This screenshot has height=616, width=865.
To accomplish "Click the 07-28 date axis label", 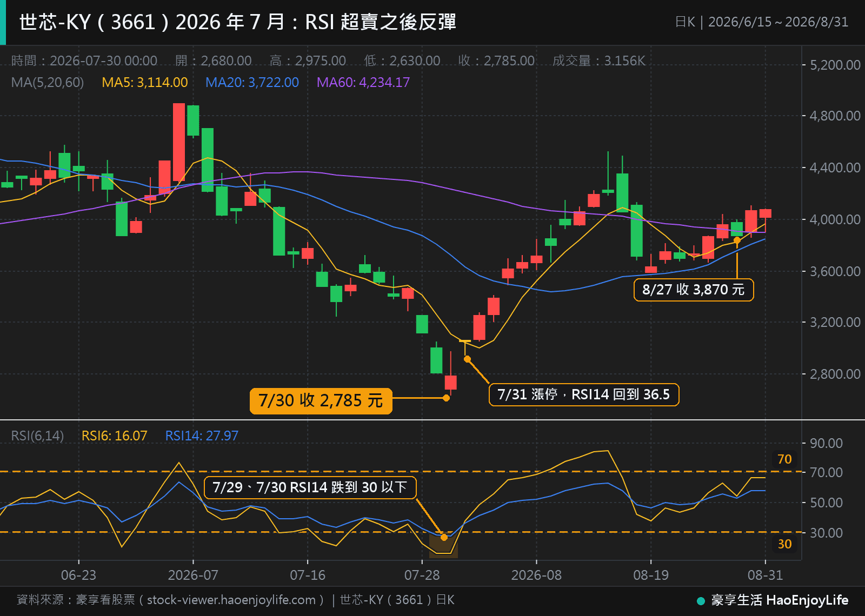I will pos(422,575).
